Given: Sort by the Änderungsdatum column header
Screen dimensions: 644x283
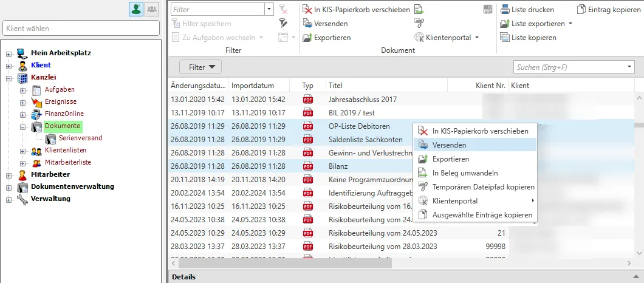Looking at the screenshot, I should coord(199,86).
